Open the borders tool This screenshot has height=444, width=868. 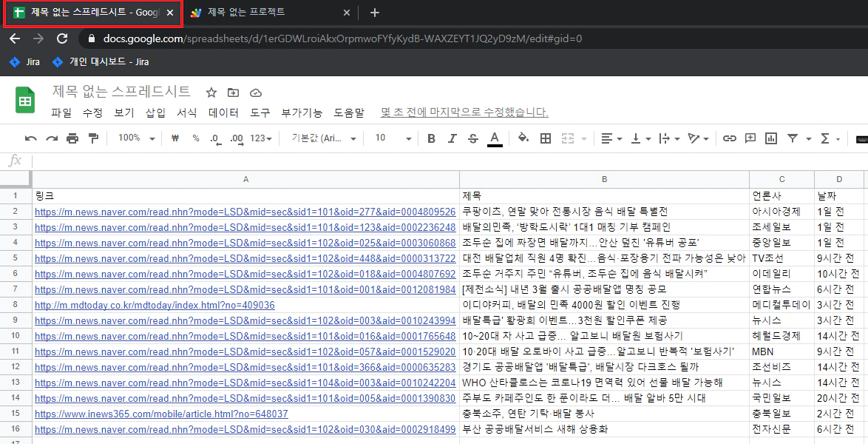[545, 138]
